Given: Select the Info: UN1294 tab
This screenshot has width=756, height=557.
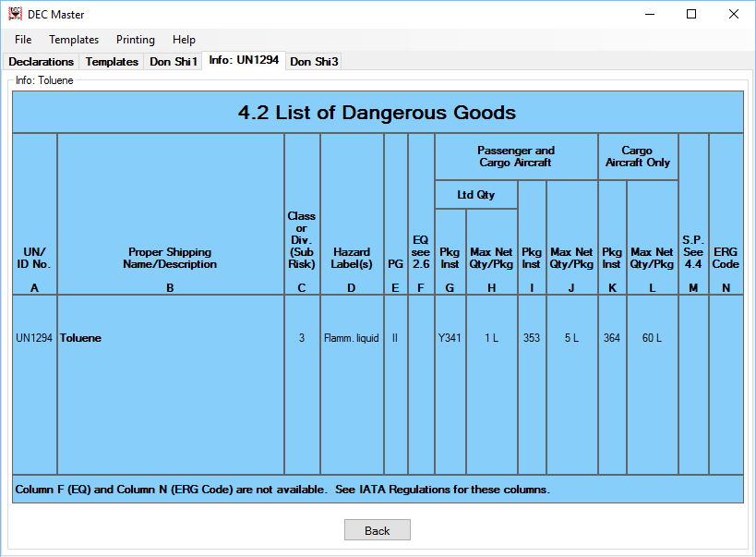Looking at the screenshot, I should [244, 61].
